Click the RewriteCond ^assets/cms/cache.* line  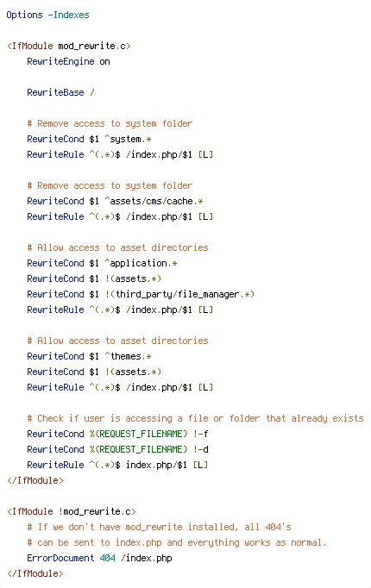[115, 202]
